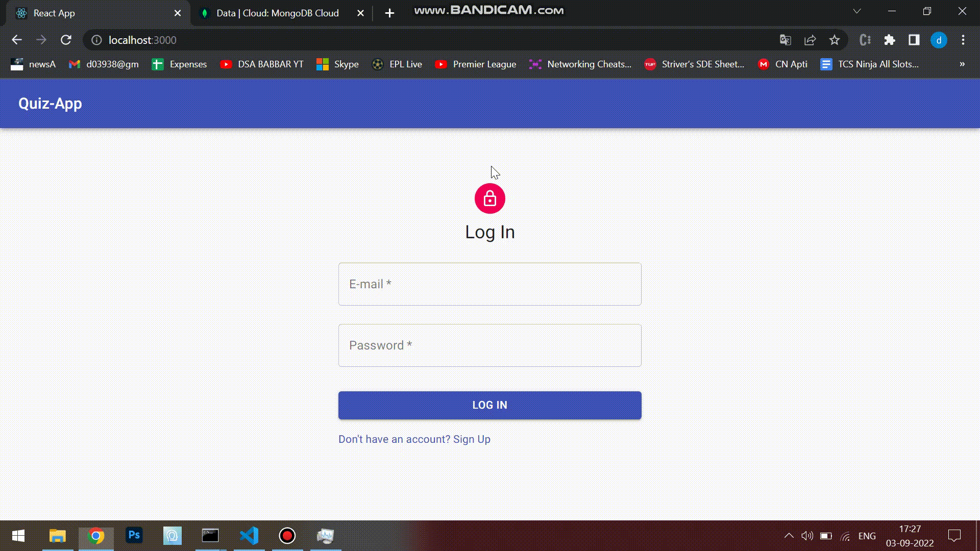Open the share icon in the address bar
This screenshot has width=980, height=551.
[x=810, y=40]
